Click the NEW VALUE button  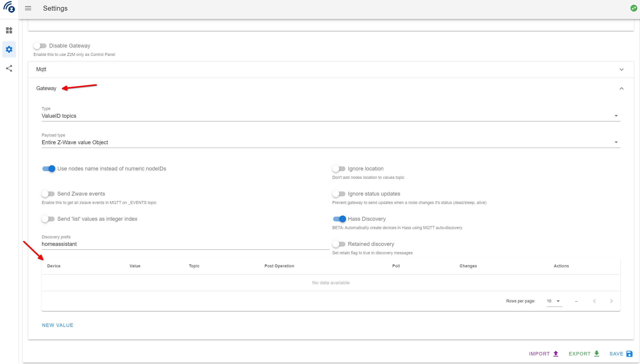pyautogui.click(x=58, y=325)
